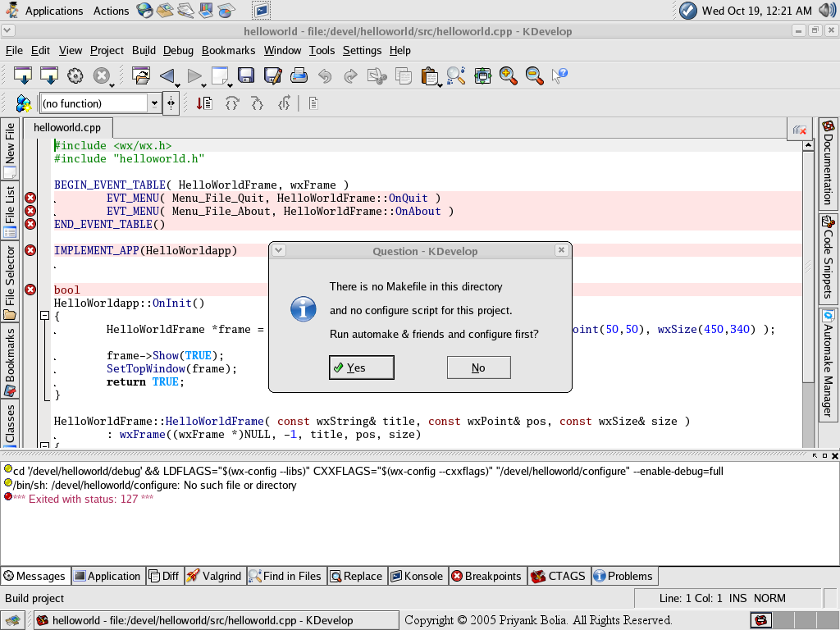Open the File menu
Image resolution: width=840 pixels, height=630 pixels.
click(14, 50)
